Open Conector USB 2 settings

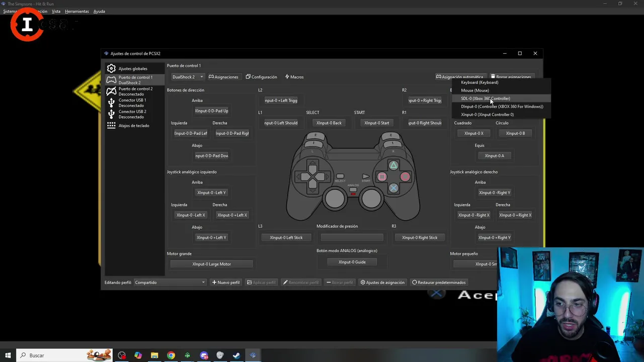[x=134, y=114]
